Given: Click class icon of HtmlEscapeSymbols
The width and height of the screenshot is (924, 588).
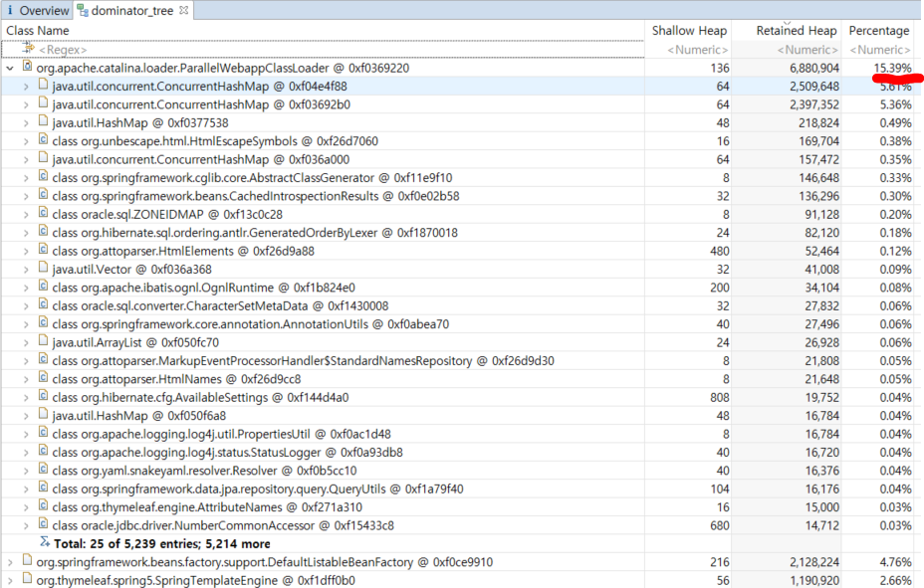Looking at the screenshot, I should point(43,139).
